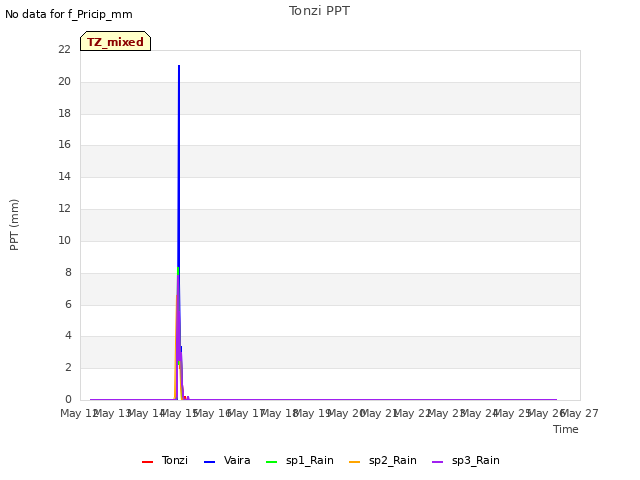Screen dimensions: 640x480
Task: Click the May 12 x-axis tick label
Action: [x=77, y=413]
